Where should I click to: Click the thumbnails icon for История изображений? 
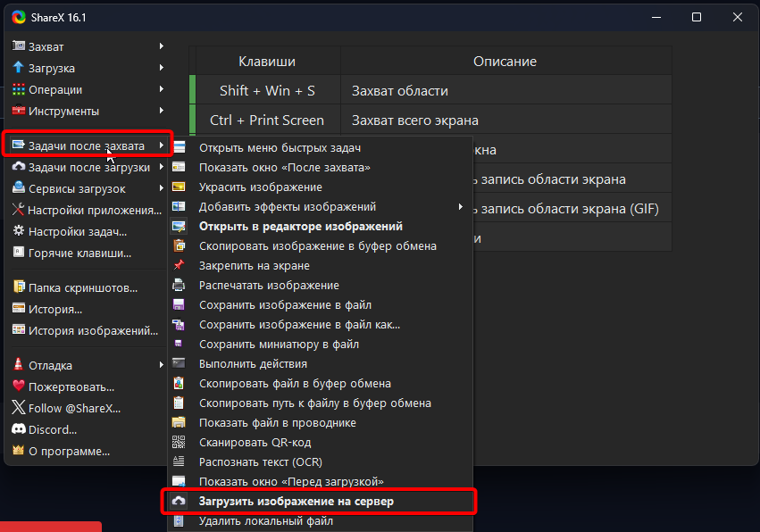(19, 330)
